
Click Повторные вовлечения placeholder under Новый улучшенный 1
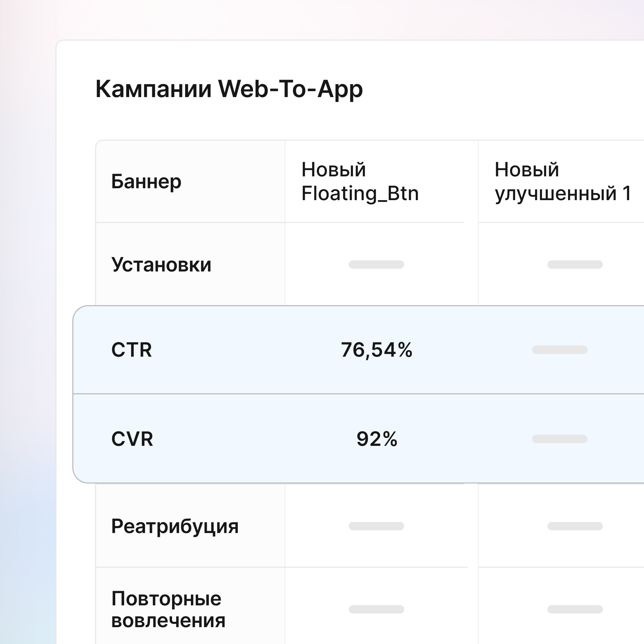[575, 609]
